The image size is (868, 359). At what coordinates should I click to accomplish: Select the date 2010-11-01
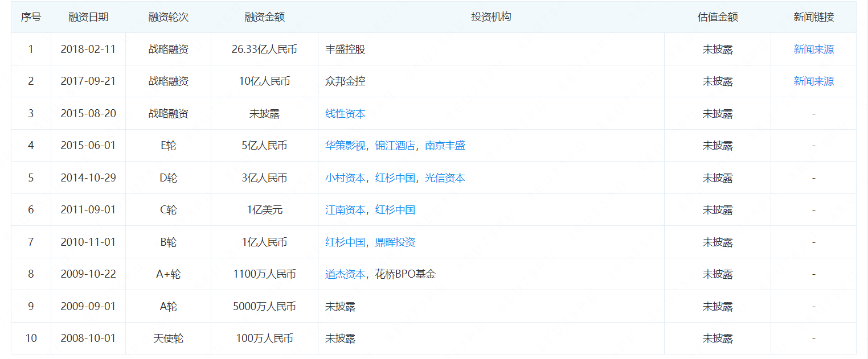pyautogui.click(x=88, y=242)
